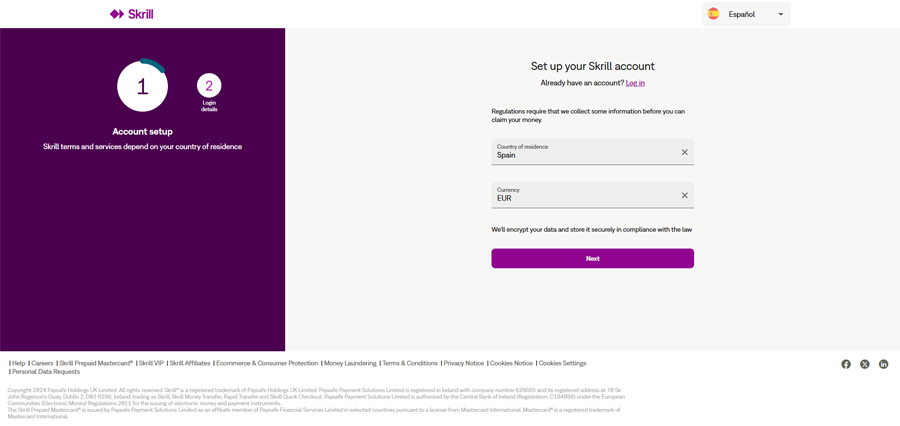Screen dimensions: 900x426
Task: Open the Help footer link
Action: [18, 363]
